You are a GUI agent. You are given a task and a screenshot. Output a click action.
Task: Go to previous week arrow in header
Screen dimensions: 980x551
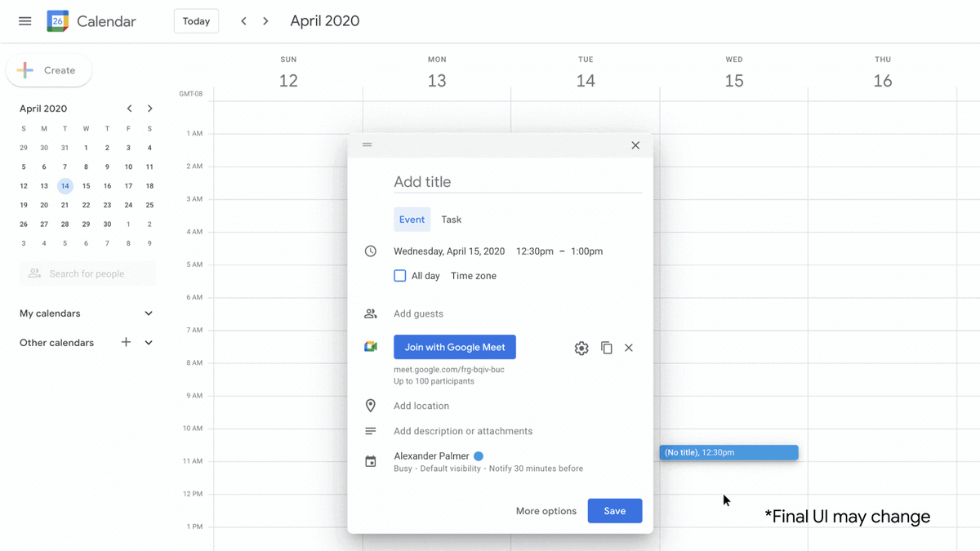point(243,21)
